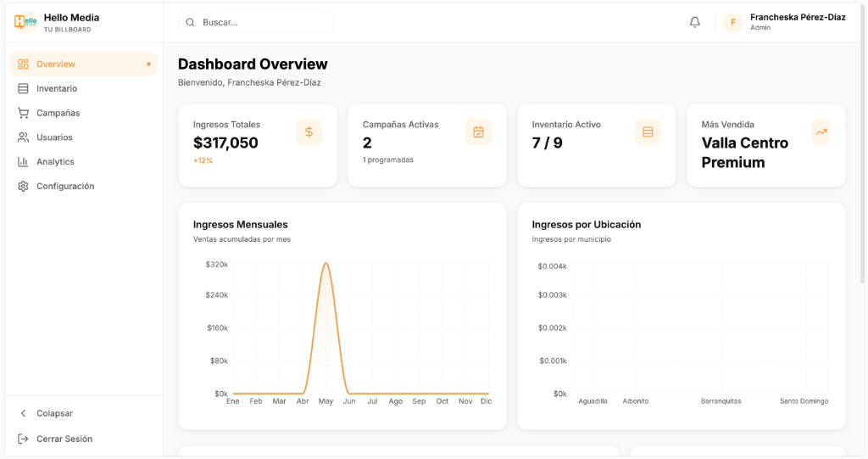Screen dimensions: 868x459
Task: Click the page scrollbar on the right edge
Action: point(864,144)
